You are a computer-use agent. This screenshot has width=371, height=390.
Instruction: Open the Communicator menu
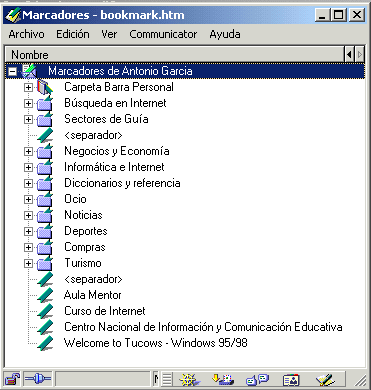coord(163,34)
